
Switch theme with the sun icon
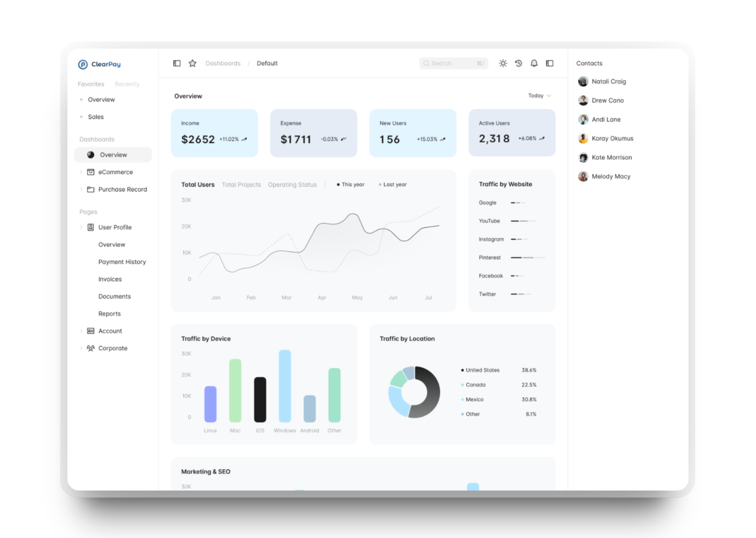click(x=503, y=63)
